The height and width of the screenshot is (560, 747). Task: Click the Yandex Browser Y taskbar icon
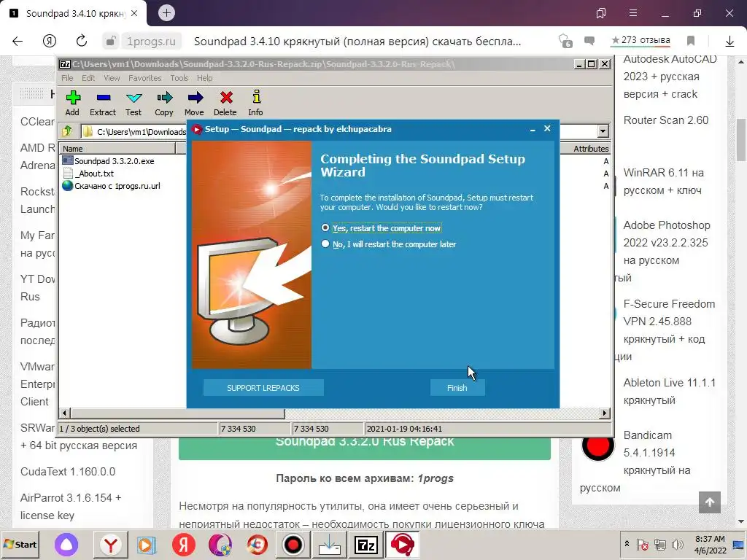click(x=111, y=544)
